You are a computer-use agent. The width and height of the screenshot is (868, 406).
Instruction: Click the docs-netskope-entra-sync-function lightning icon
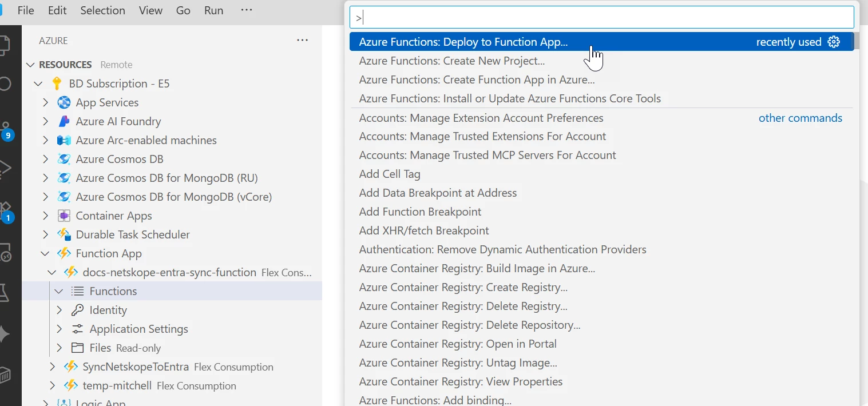[x=71, y=272]
